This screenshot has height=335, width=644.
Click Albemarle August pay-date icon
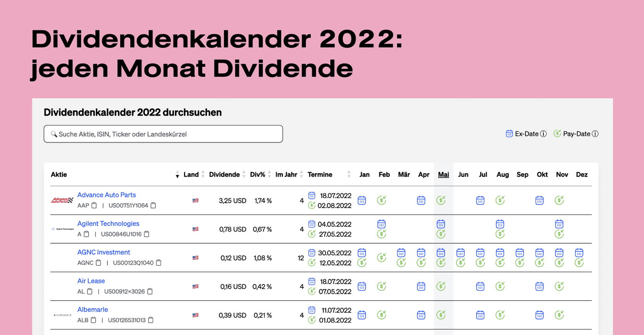tap(500, 315)
